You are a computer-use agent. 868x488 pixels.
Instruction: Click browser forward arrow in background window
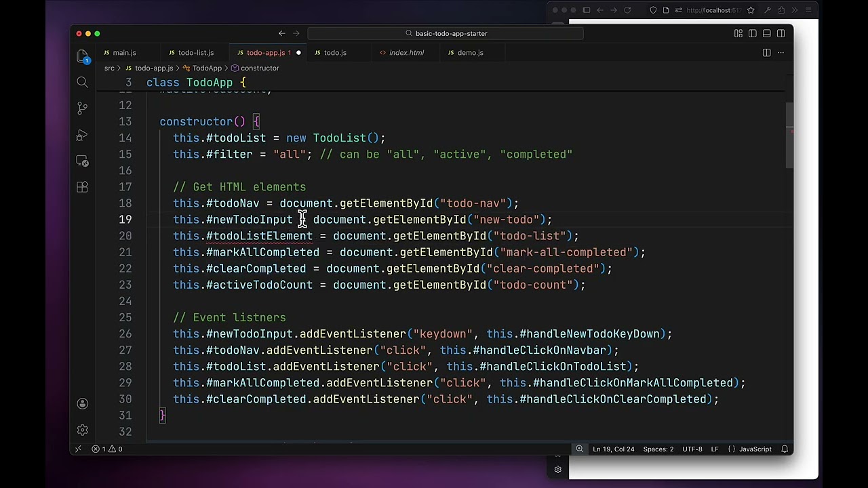613,10
